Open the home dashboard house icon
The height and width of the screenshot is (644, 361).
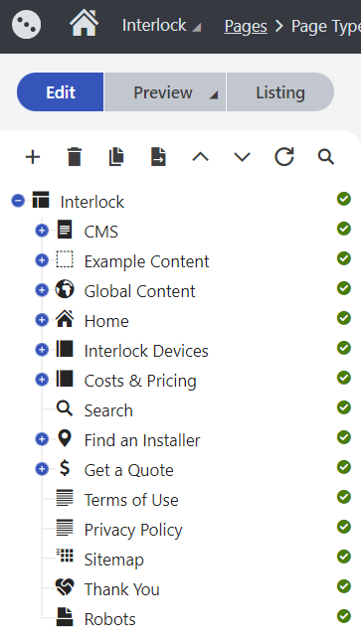pos(85,23)
